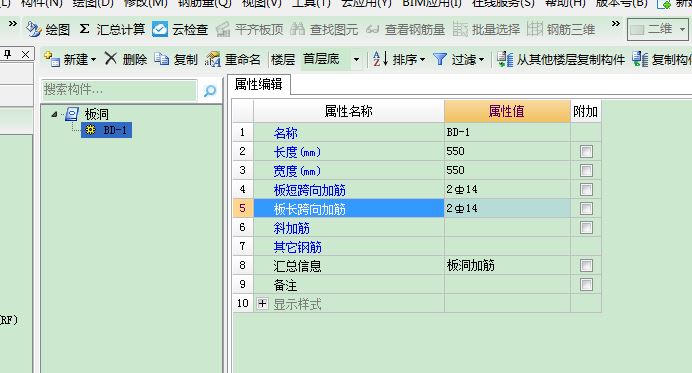The height and width of the screenshot is (373, 692).
Task: Click the 平齐板顶 toolbar icon
Action: coord(223,30)
